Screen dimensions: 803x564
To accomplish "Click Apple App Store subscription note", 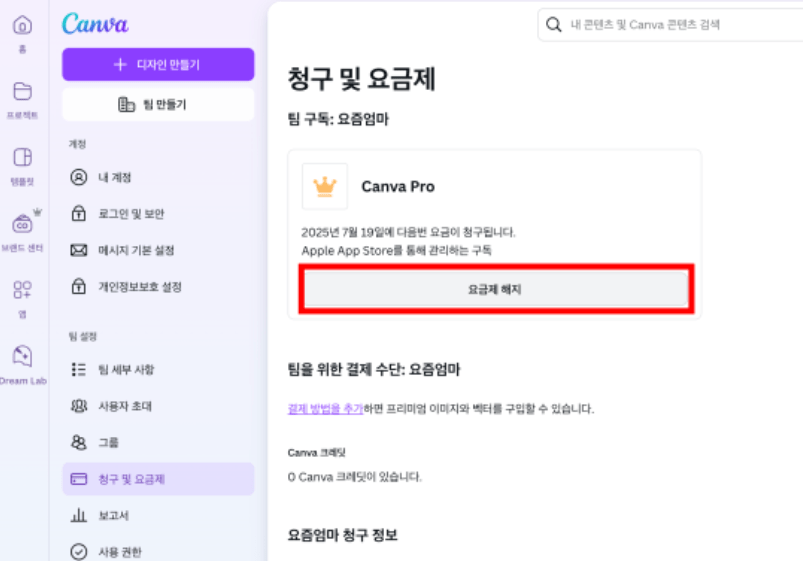I will pos(396,250).
